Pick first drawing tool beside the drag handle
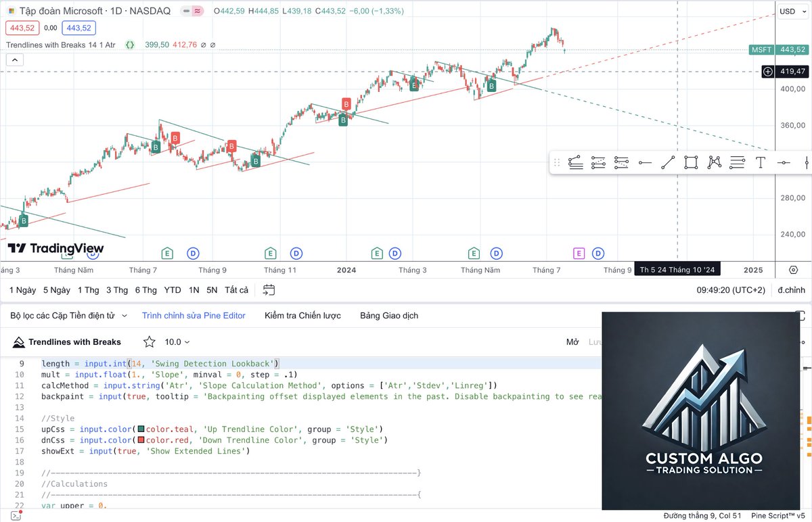Viewport: 812px width, 522px height. (576, 162)
